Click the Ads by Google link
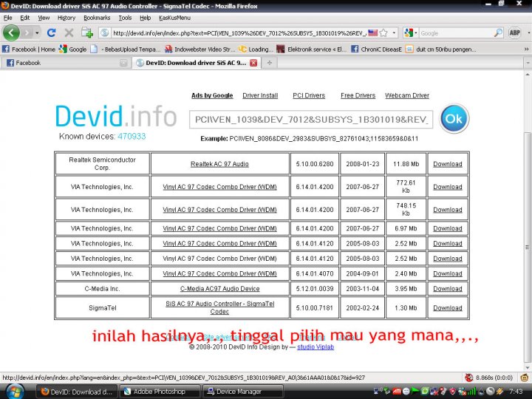Viewport: 532px width, 399px height. pos(212,95)
